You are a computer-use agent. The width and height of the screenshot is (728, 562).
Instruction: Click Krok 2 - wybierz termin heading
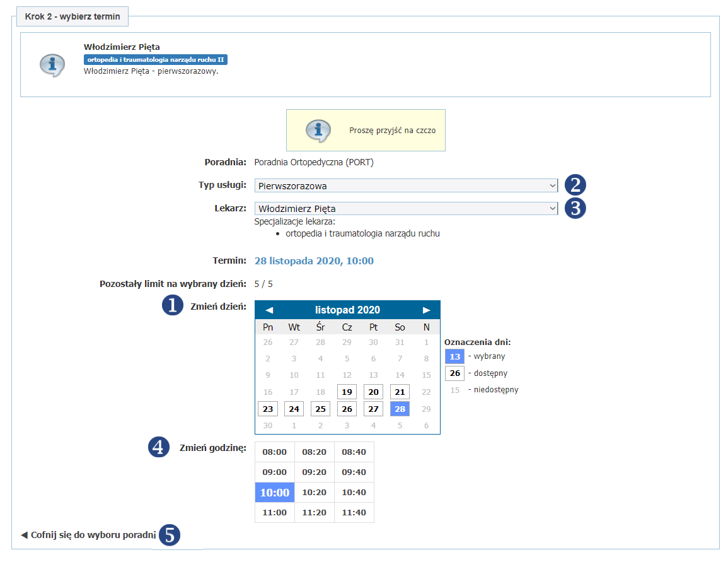(x=72, y=17)
